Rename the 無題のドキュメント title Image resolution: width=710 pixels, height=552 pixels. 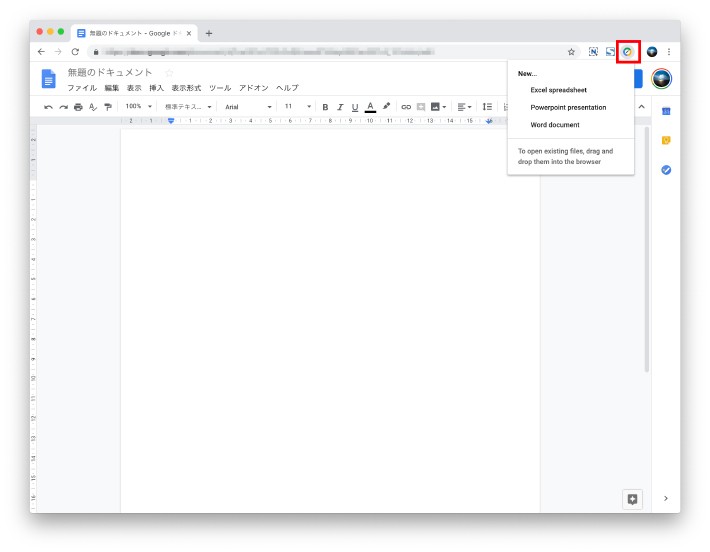[110, 72]
